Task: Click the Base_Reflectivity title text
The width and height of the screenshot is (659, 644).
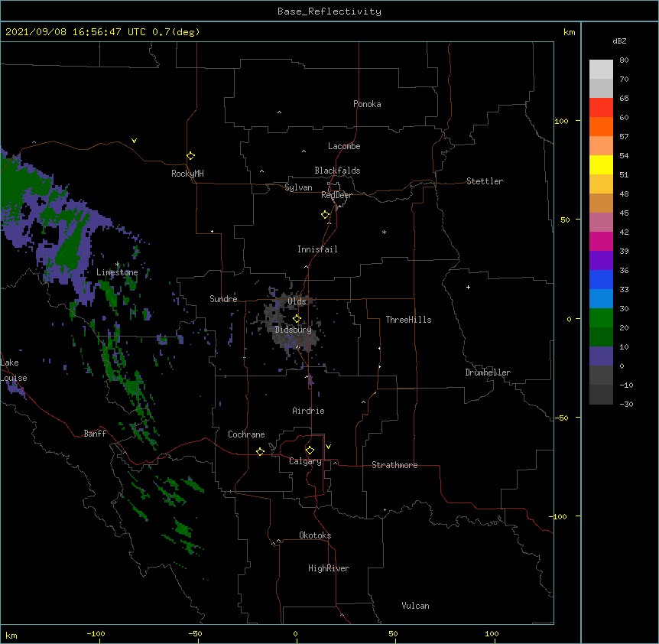Action: coord(329,11)
